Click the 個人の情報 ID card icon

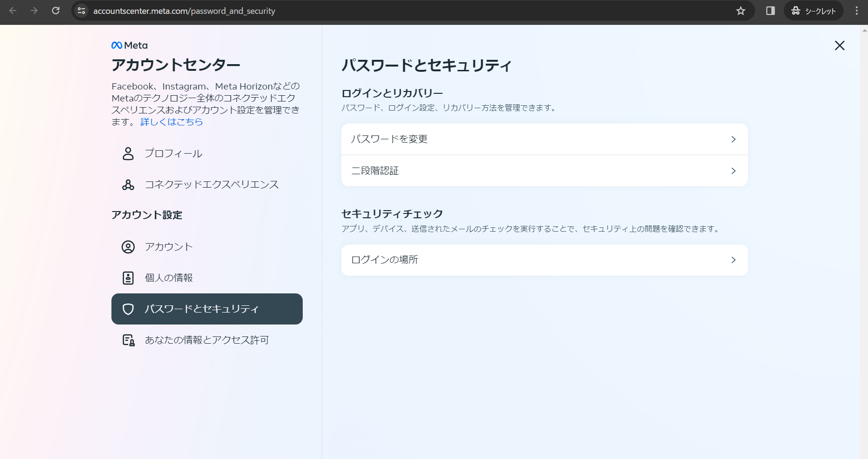pyautogui.click(x=128, y=278)
